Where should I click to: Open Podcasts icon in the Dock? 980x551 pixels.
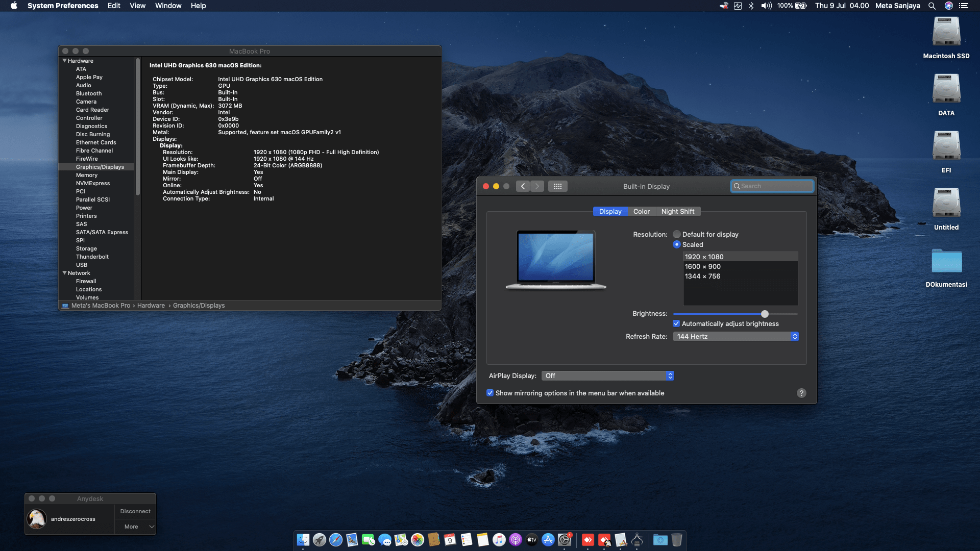pos(516,540)
